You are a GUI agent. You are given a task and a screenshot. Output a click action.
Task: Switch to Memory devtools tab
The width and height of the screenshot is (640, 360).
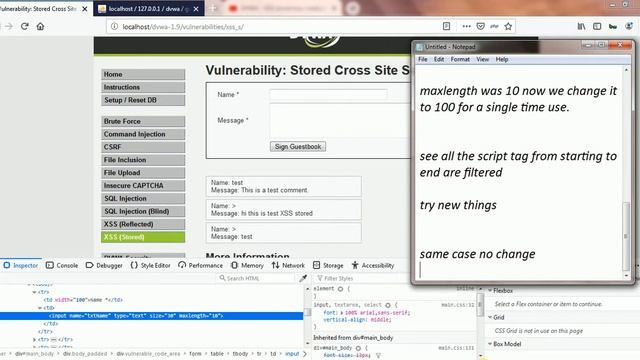[247, 265]
